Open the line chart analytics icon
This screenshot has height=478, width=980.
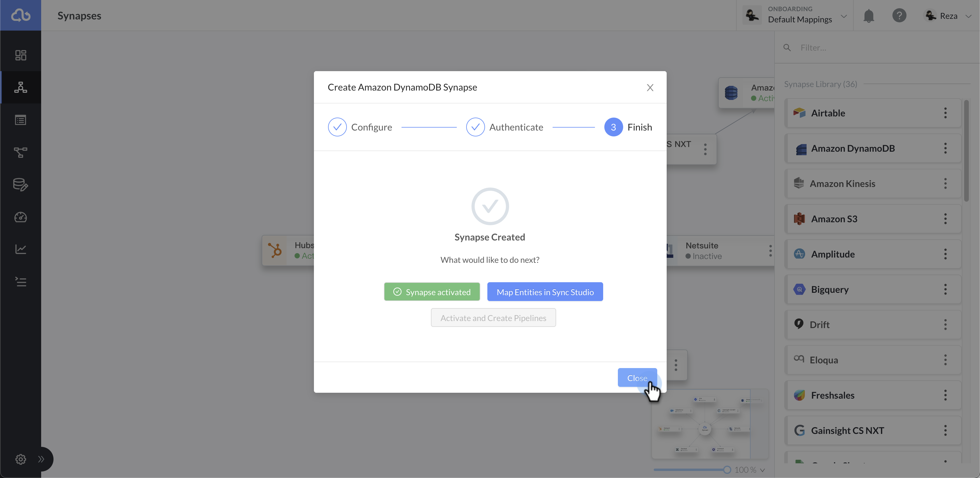click(21, 249)
